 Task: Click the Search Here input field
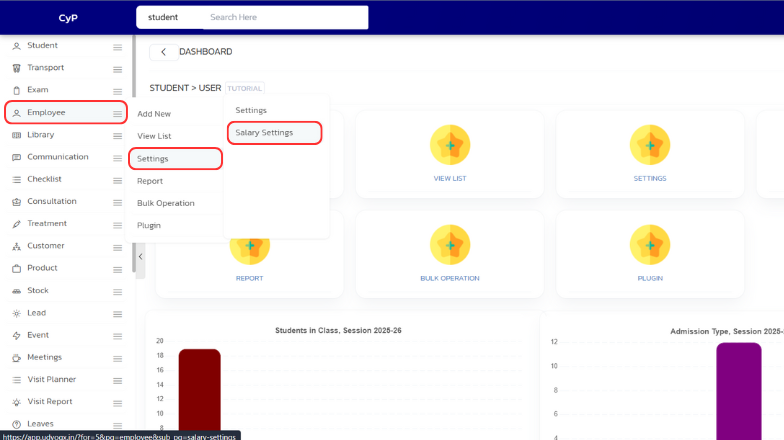point(285,17)
